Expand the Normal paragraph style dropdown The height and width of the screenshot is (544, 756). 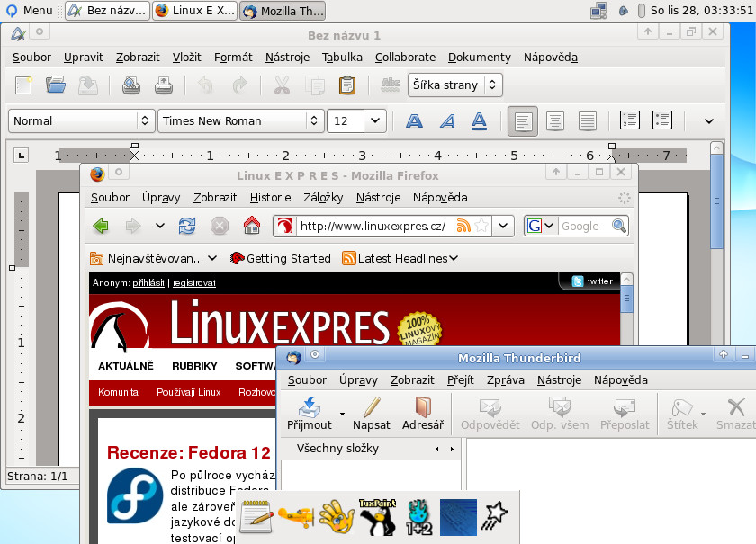point(145,120)
